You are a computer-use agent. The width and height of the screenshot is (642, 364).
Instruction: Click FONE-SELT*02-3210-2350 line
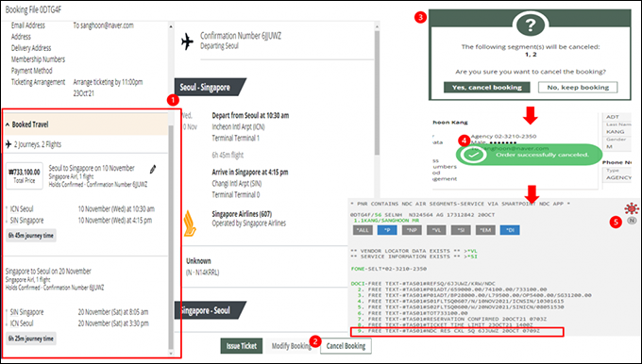click(x=389, y=269)
